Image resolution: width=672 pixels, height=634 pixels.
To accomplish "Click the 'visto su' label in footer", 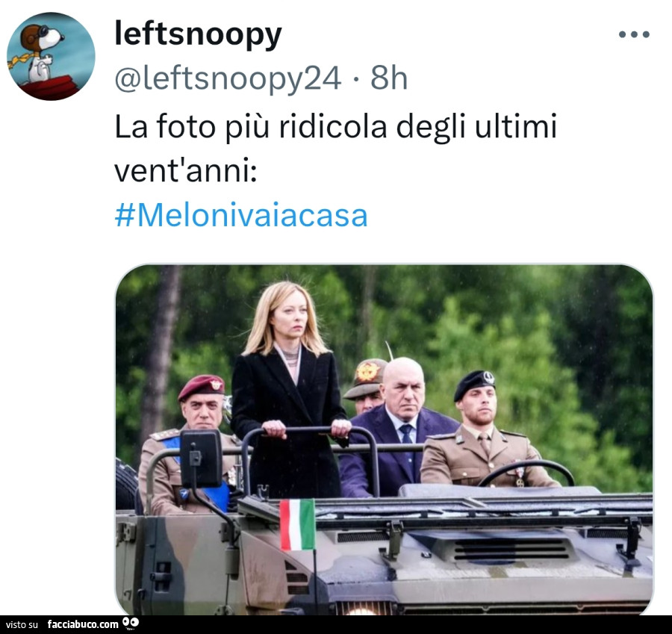I will click(x=22, y=624).
